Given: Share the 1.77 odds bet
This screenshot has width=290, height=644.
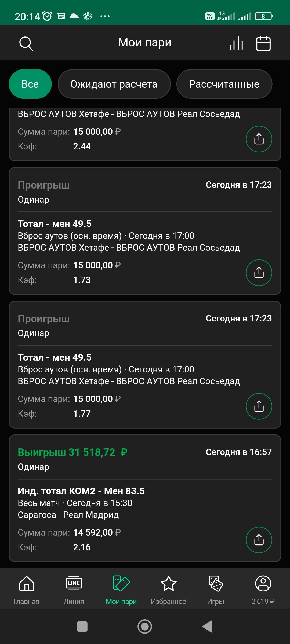Looking at the screenshot, I should 259,406.
